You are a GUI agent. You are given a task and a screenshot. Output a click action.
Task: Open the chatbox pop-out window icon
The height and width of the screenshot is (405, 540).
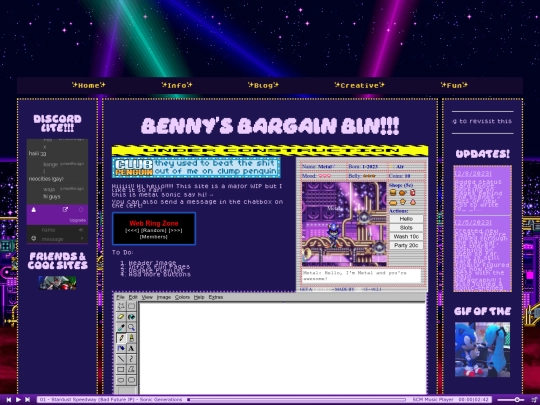[65, 209]
